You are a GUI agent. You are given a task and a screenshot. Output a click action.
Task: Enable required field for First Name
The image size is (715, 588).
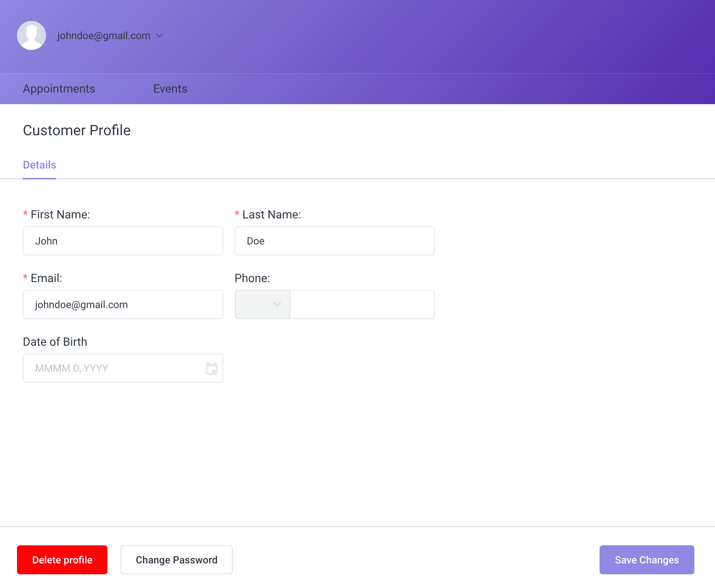tap(25, 214)
